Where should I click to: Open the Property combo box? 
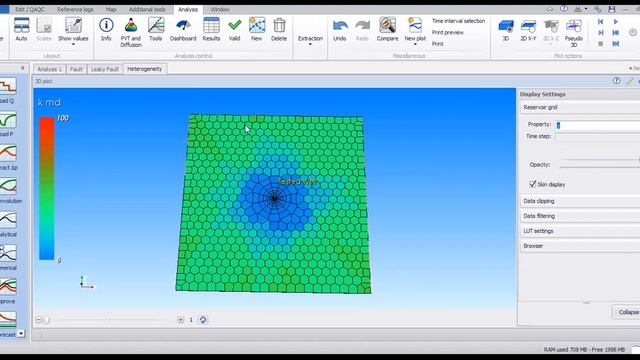[x=598, y=125]
